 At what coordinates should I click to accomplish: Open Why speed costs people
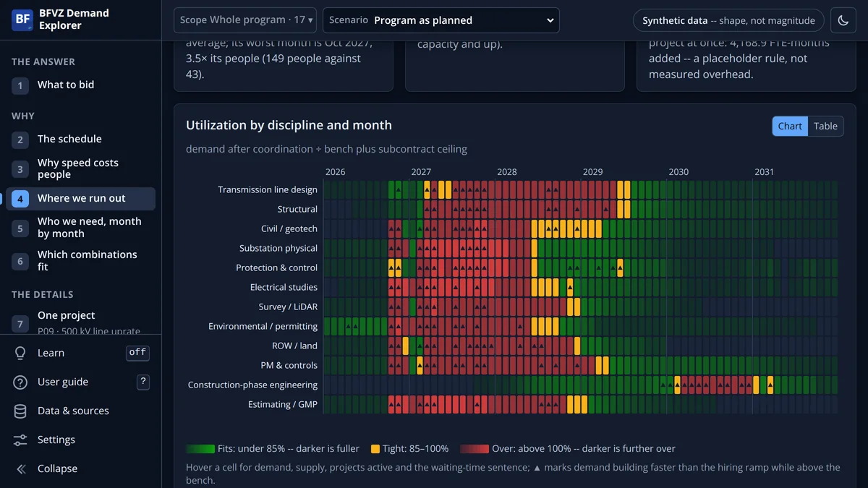pos(81,168)
